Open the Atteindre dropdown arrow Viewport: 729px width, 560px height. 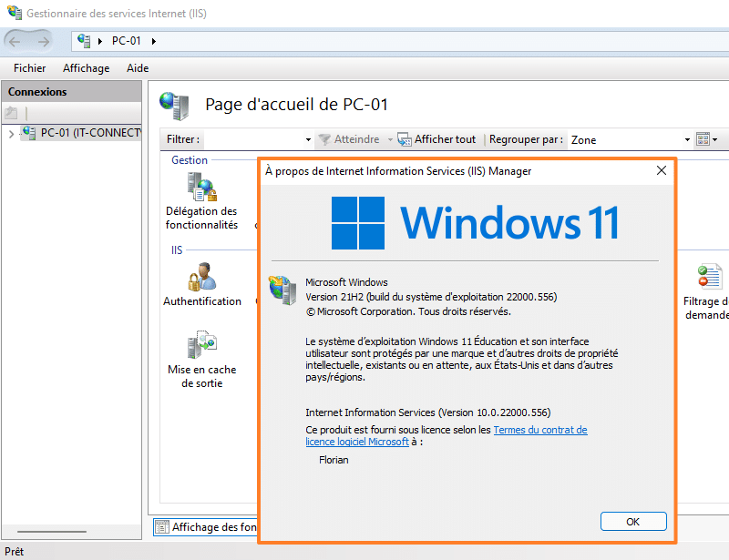(x=390, y=139)
